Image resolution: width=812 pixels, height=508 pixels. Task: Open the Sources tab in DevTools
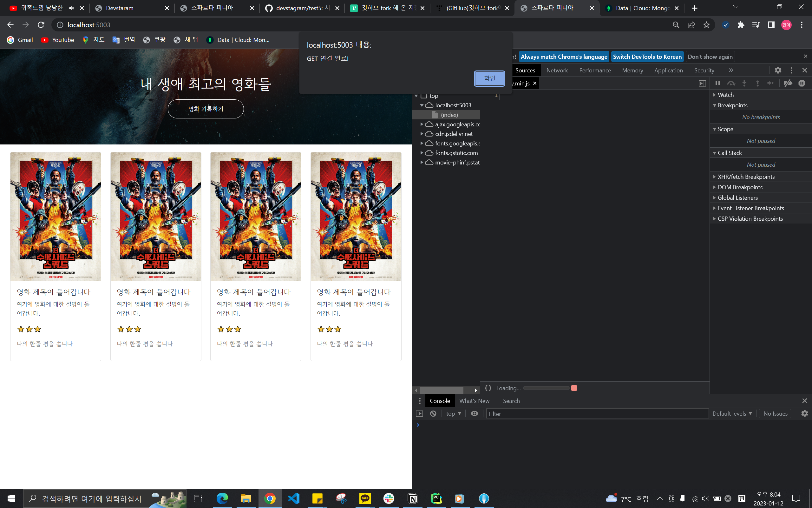coord(525,70)
